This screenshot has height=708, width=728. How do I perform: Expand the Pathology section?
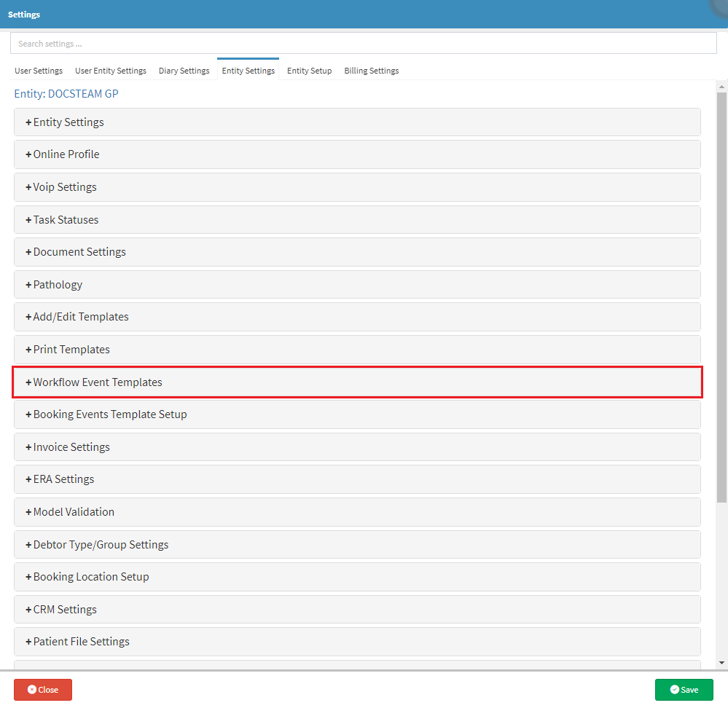point(357,284)
